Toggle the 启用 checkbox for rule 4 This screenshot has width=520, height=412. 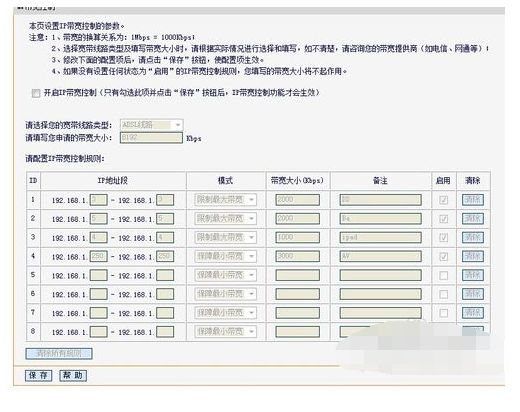[443, 257]
